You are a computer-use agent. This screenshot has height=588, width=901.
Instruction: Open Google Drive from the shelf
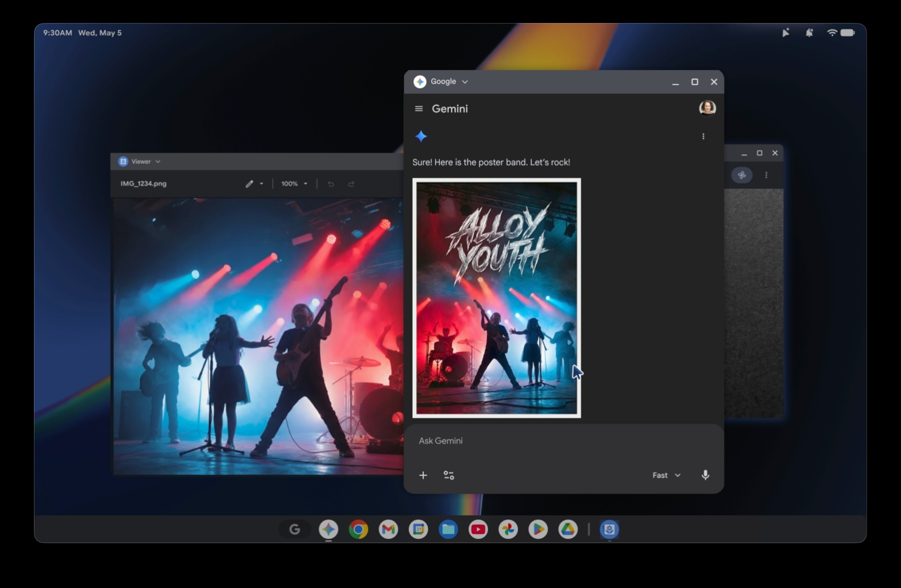568,529
